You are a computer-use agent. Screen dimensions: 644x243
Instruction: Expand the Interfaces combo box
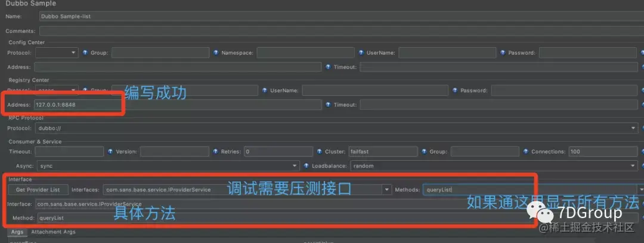(386, 189)
